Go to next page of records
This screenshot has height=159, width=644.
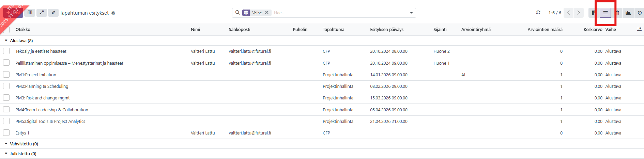(x=578, y=13)
